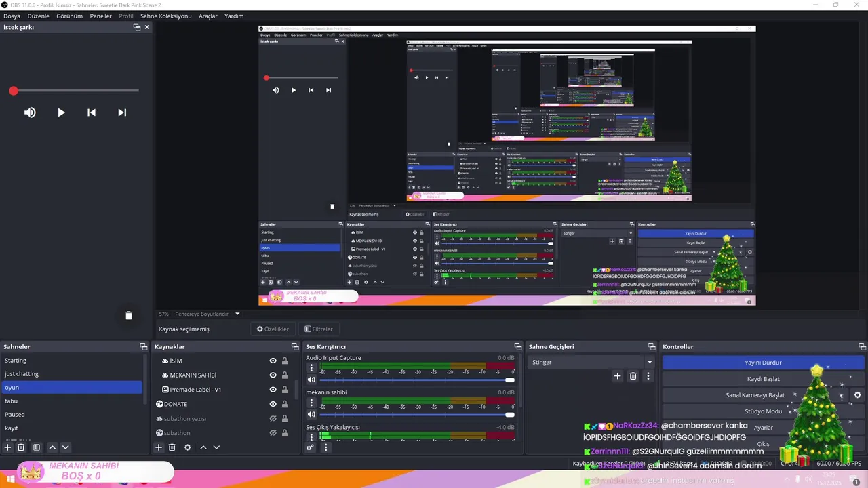Screen dimensions: 868x488
Task: Move selected source down in Kaynaklar
Action: tap(216, 447)
